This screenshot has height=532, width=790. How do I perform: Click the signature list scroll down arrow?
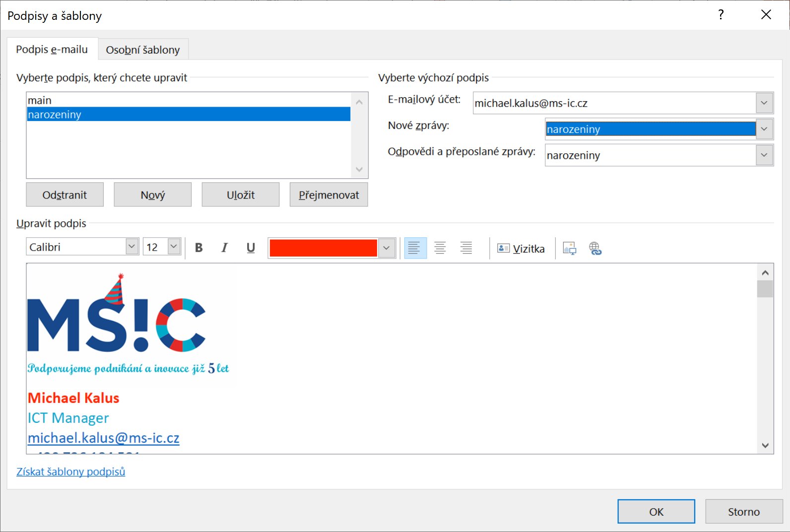[359, 169]
